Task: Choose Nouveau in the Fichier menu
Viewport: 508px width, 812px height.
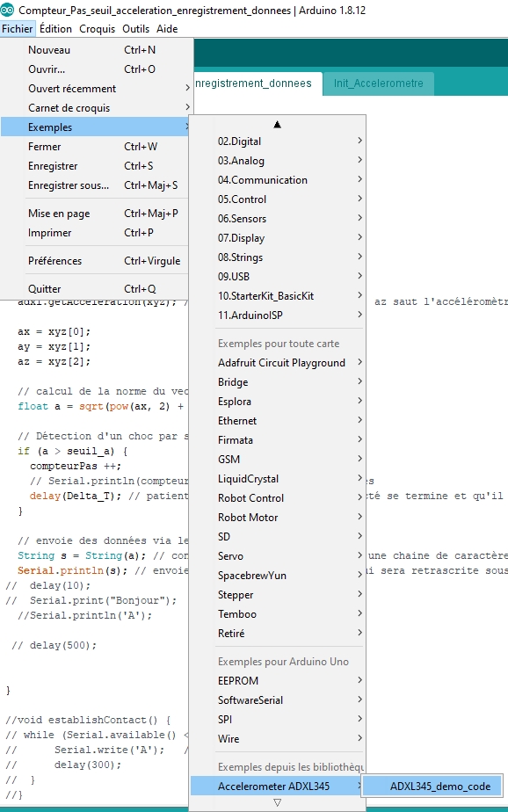Action: [97, 50]
